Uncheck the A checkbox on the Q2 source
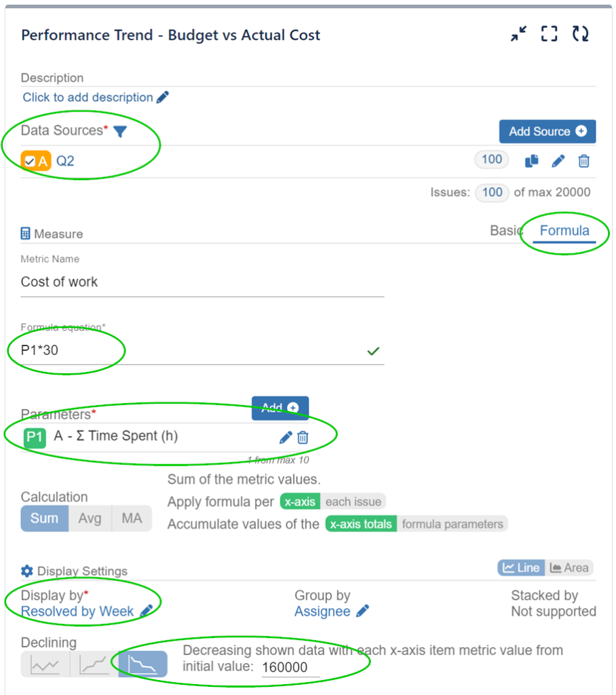The height and width of the screenshot is (695, 616). (28, 161)
